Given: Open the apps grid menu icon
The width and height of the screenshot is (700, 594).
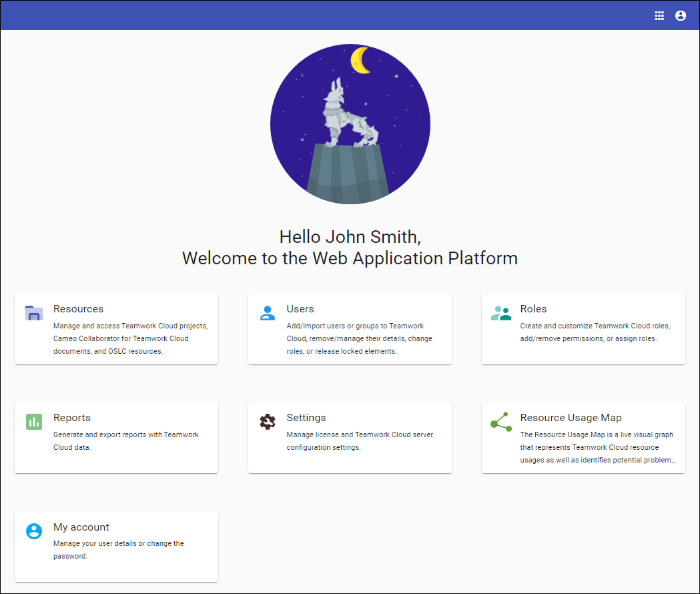Looking at the screenshot, I should click(x=659, y=16).
